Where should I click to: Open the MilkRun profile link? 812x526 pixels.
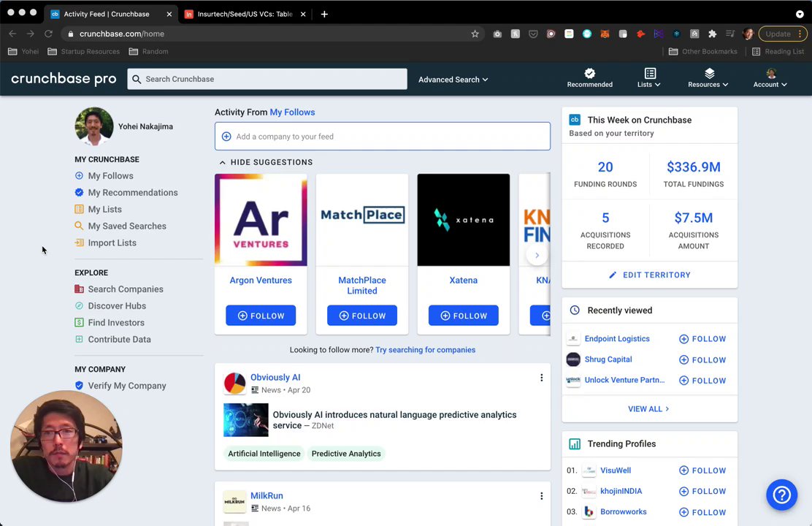click(x=267, y=495)
